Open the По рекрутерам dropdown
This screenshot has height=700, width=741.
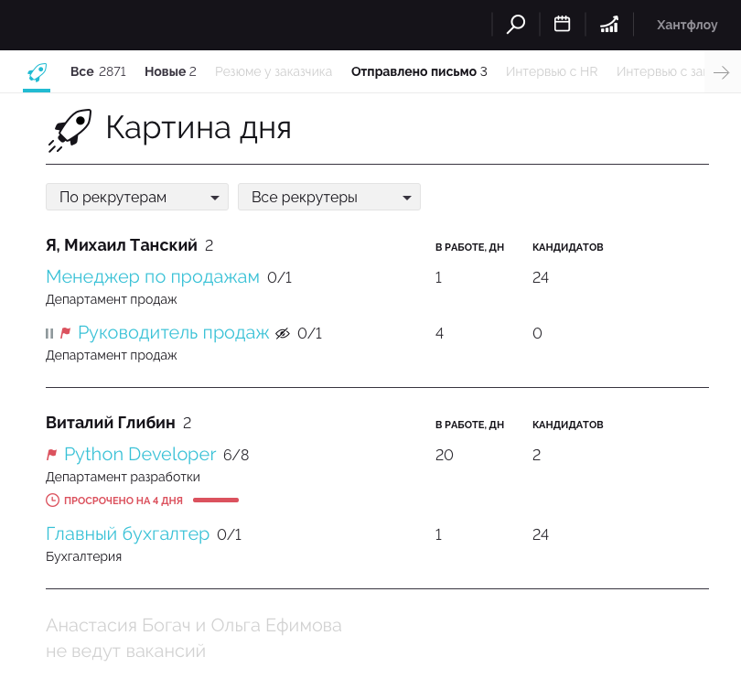pyautogui.click(x=136, y=196)
